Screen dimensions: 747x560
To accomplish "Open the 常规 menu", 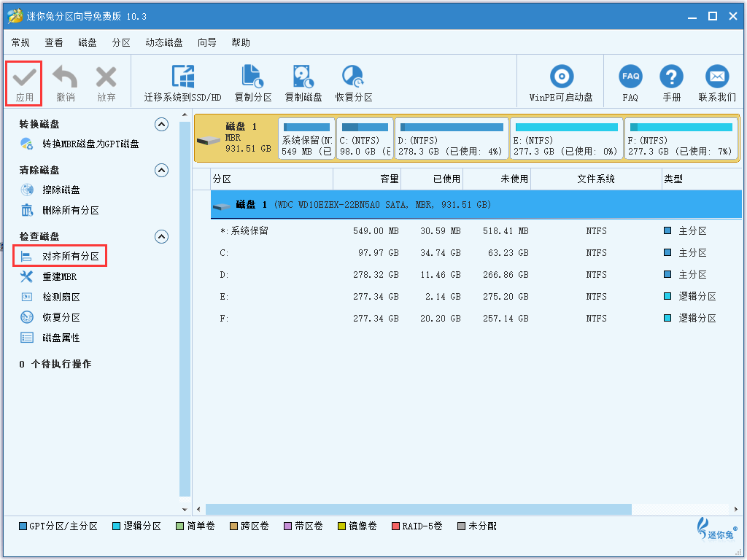I will click(20, 43).
